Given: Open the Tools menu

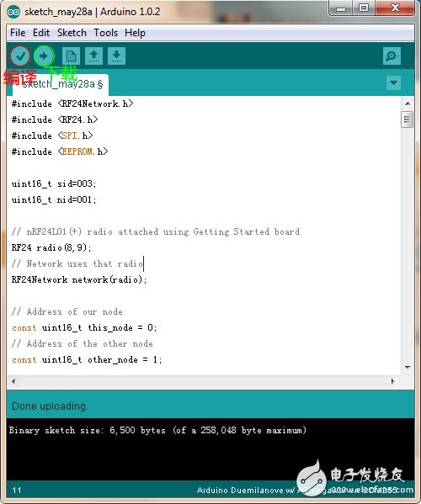Looking at the screenshot, I should coord(105,33).
